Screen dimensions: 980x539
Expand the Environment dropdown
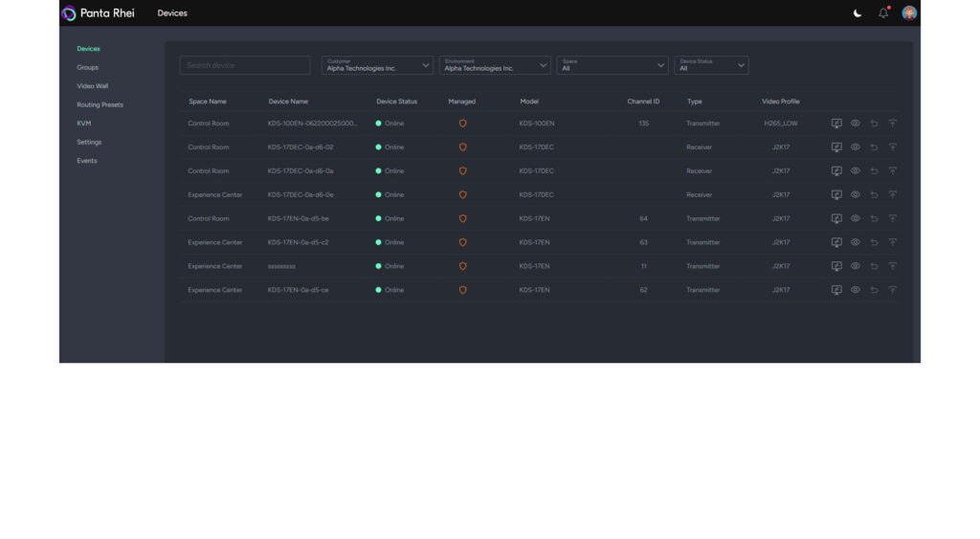click(x=495, y=65)
